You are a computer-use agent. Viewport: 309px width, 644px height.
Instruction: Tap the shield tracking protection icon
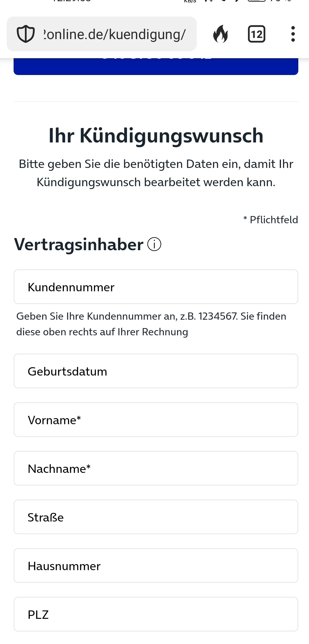[x=26, y=34]
